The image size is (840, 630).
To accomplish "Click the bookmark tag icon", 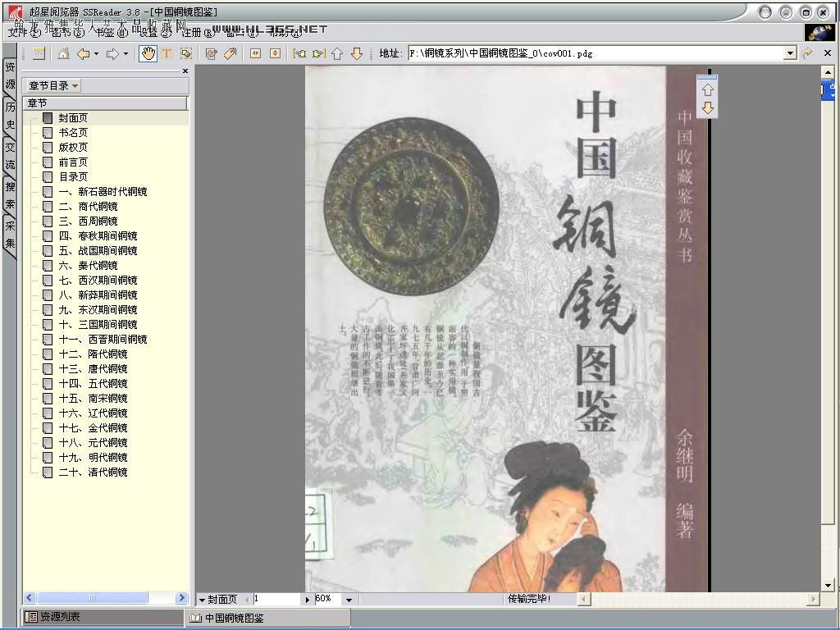I will click(230, 53).
